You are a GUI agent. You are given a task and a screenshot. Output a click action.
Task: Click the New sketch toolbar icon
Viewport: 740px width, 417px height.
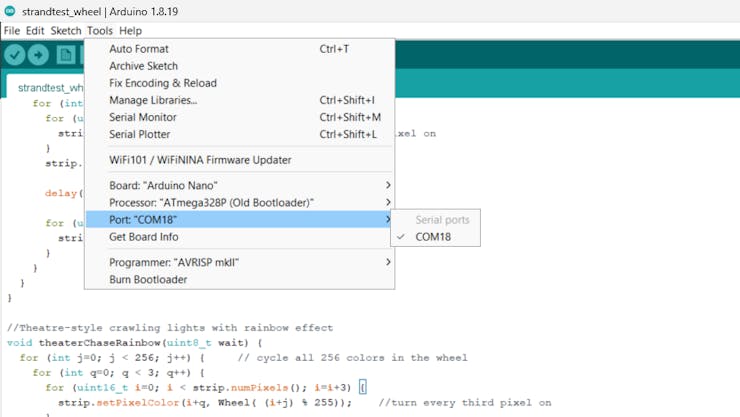[66, 56]
